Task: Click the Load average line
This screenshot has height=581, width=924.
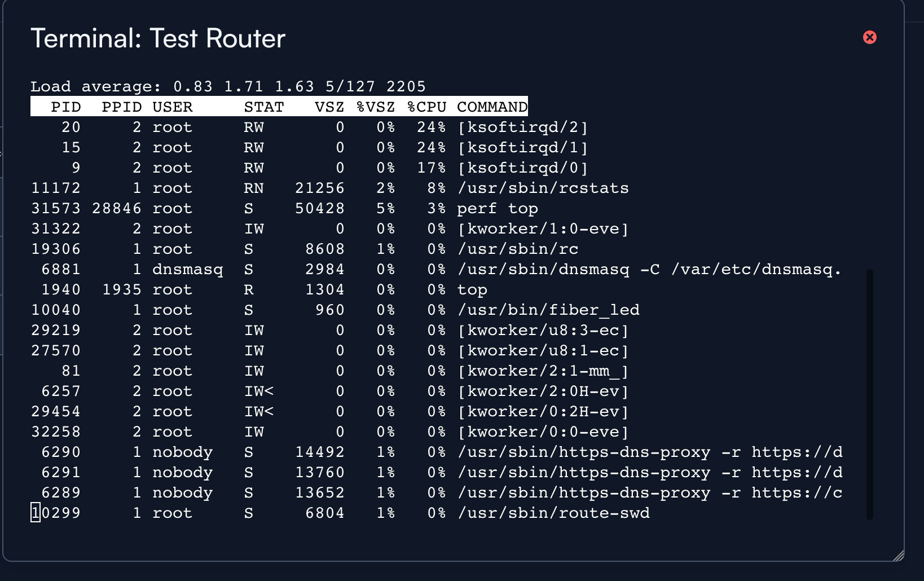Action: click(228, 86)
